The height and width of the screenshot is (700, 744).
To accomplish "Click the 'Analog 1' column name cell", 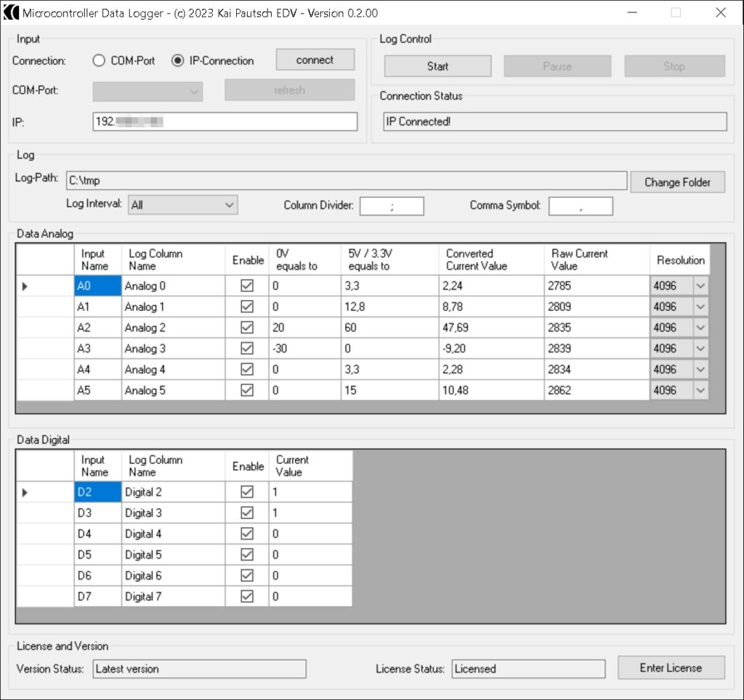I will (x=173, y=307).
